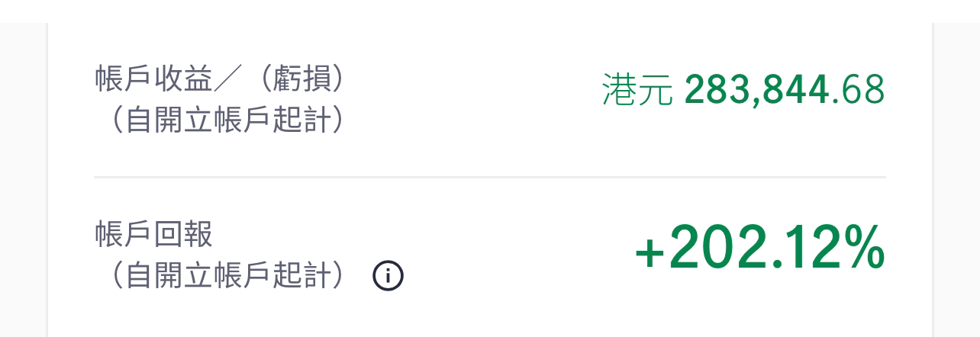Viewport: 980px width, 337px height.
Task: Tap 自開立帳戶起計 under 帳戶收益
Action: point(219,120)
